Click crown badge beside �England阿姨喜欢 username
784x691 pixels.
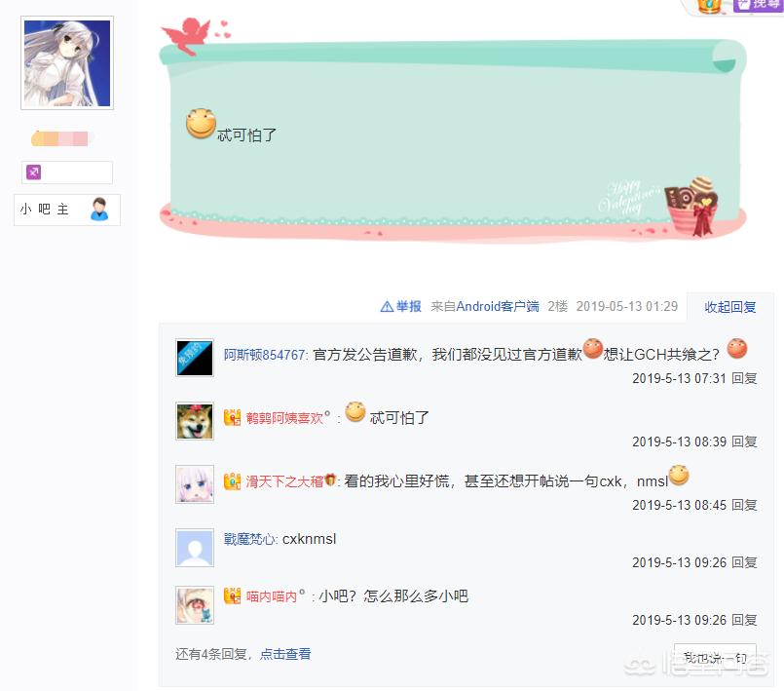(232, 417)
